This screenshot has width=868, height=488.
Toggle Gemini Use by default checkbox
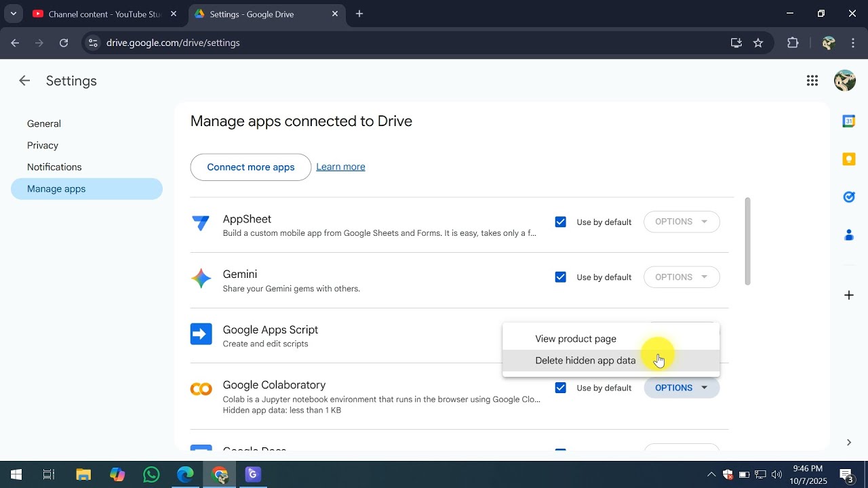560,277
